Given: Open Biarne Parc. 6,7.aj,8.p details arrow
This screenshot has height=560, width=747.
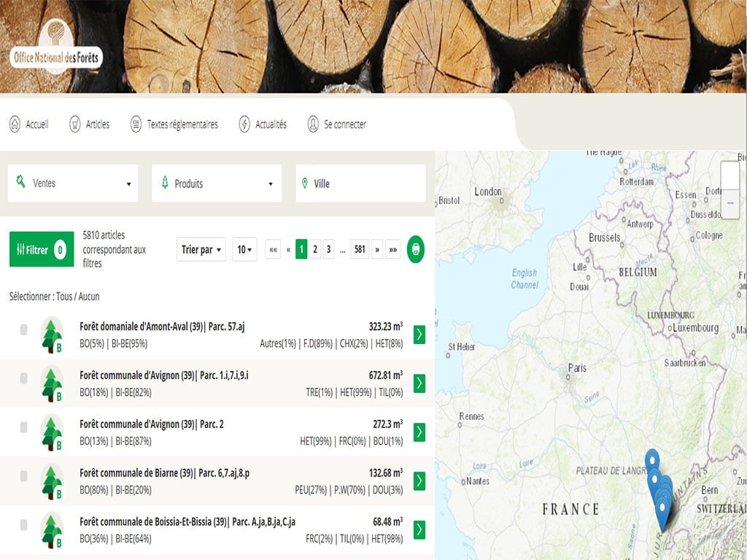Looking at the screenshot, I should tap(419, 481).
